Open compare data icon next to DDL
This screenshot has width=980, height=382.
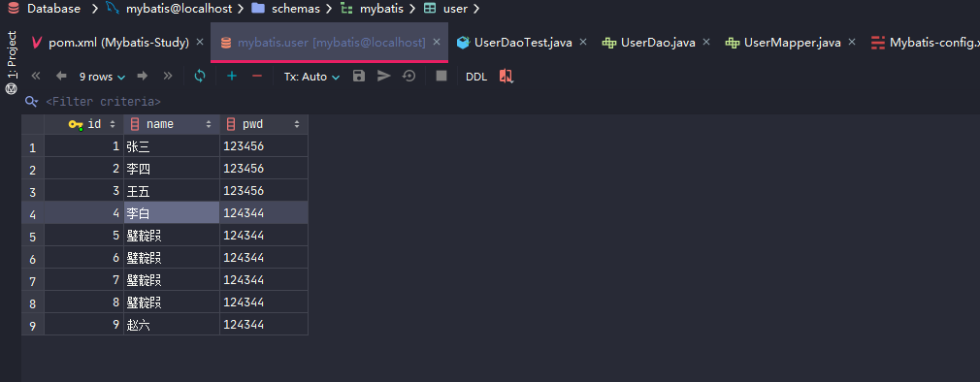coord(506,77)
